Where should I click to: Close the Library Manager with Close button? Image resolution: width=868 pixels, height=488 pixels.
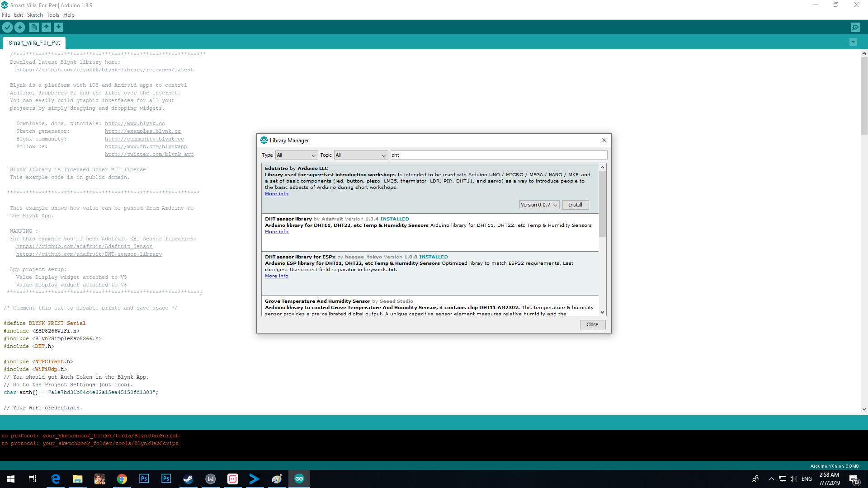tap(592, 324)
